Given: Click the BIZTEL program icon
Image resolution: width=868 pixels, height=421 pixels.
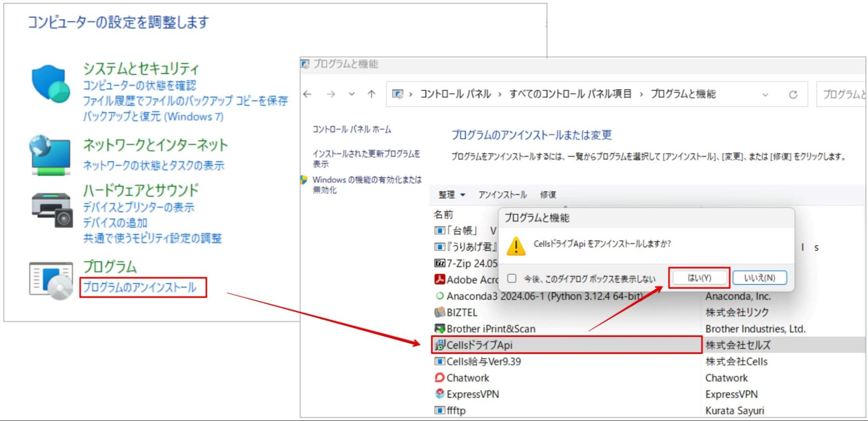Looking at the screenshot, I should tap(439, 312).
